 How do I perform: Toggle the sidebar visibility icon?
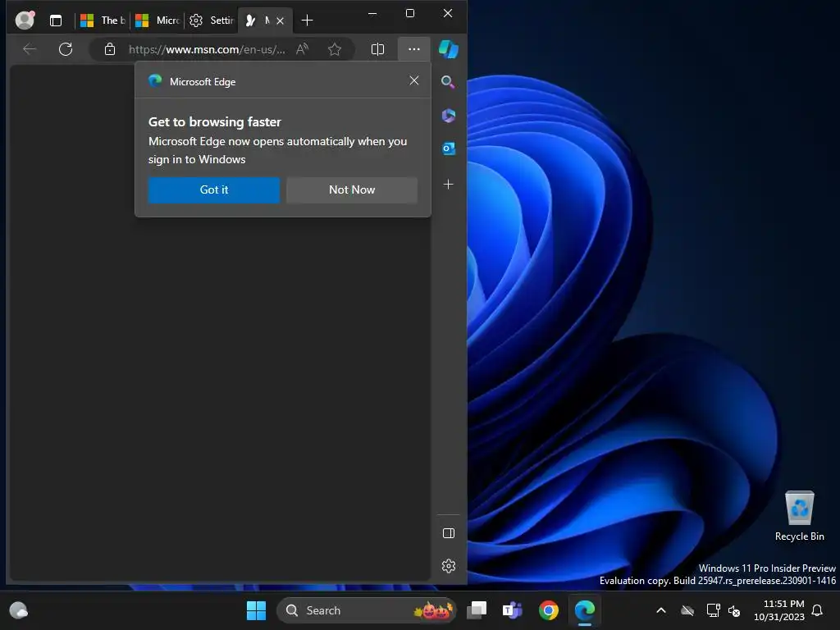[449, 533]
